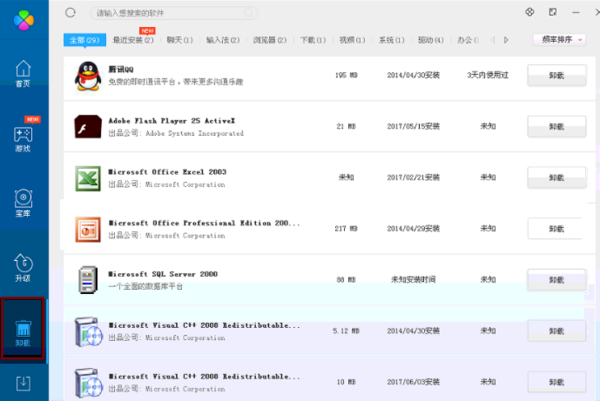
Task: Click the 2017/02/21安装 date of Excel
Action: coord(413,178)
